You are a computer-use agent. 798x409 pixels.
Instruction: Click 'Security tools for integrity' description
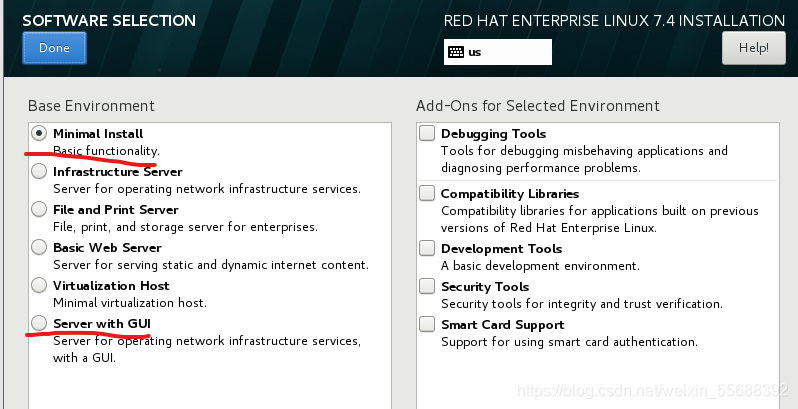point(582,304)
